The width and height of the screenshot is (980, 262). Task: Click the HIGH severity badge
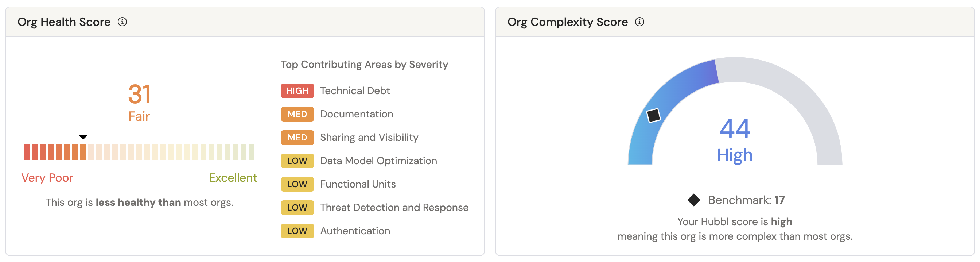pyautogui.click(x=297, y=91)
